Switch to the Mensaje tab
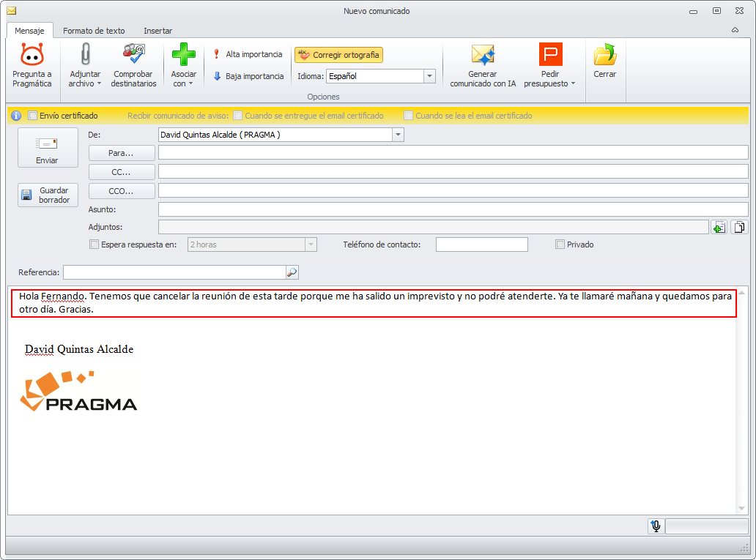The height and width of the screenshot is (560, 756). (x=29, y=30)
